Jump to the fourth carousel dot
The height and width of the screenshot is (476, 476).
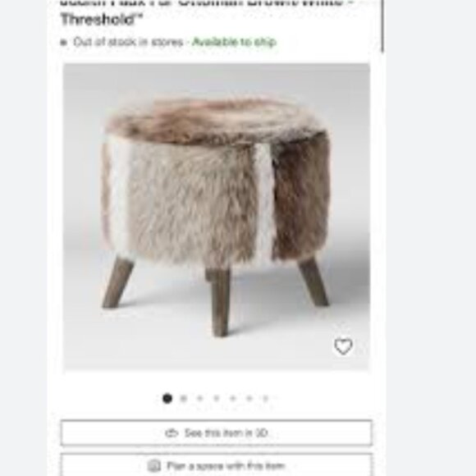pos(216,398)
